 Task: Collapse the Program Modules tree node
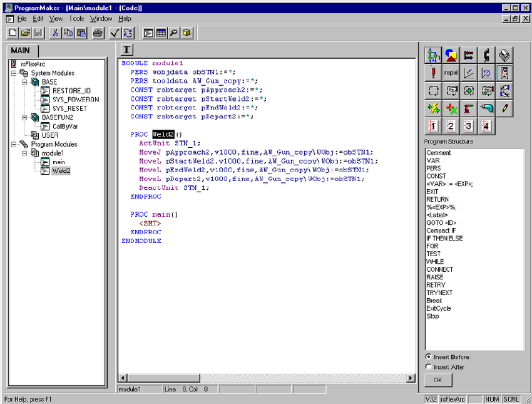14,145
